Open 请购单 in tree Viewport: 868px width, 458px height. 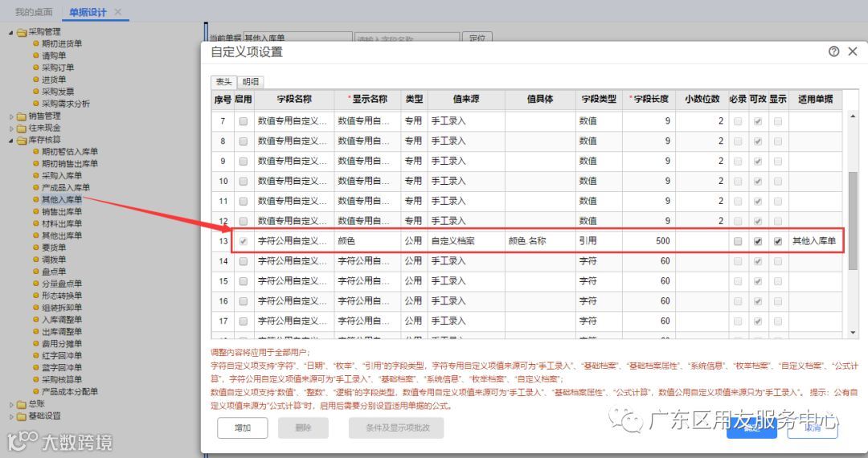[x=54, y=56]
